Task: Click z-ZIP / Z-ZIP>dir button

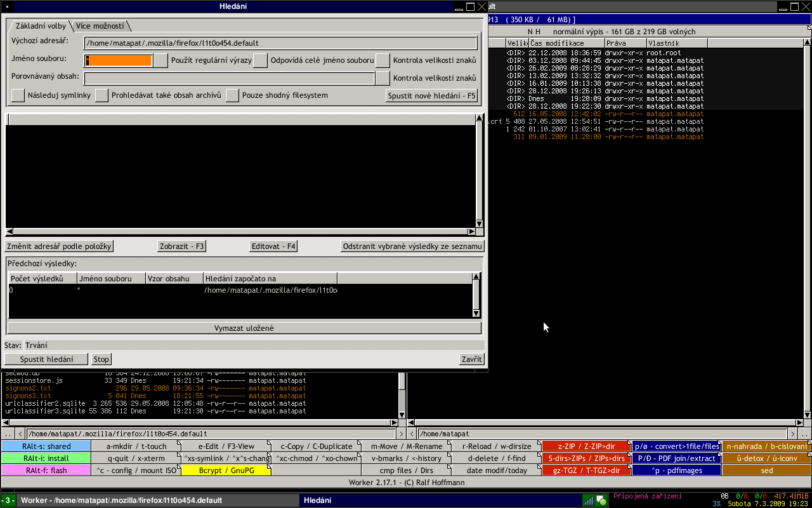Action: click(587, 446)
